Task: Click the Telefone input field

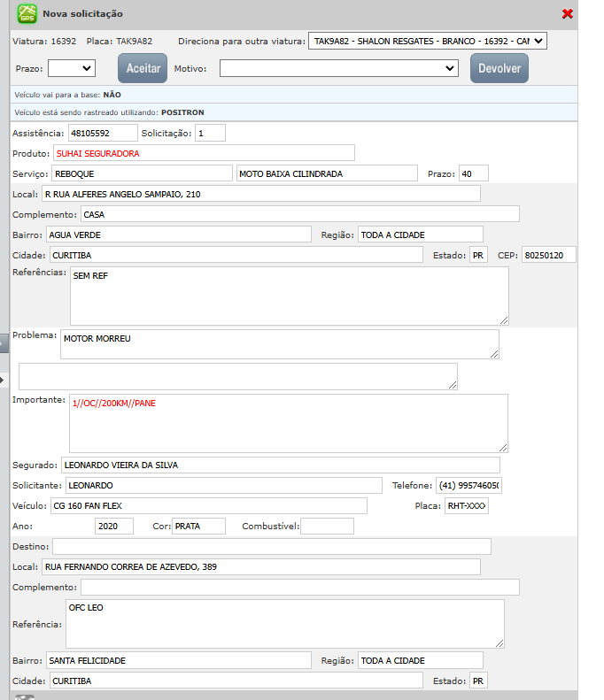Action: tap(468, 486)
